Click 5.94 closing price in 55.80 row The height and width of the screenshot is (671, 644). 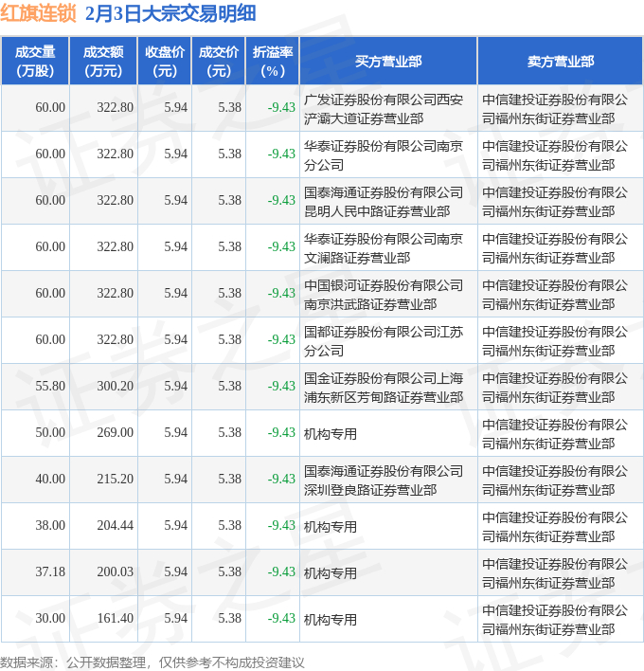click(x=176, y=386)
